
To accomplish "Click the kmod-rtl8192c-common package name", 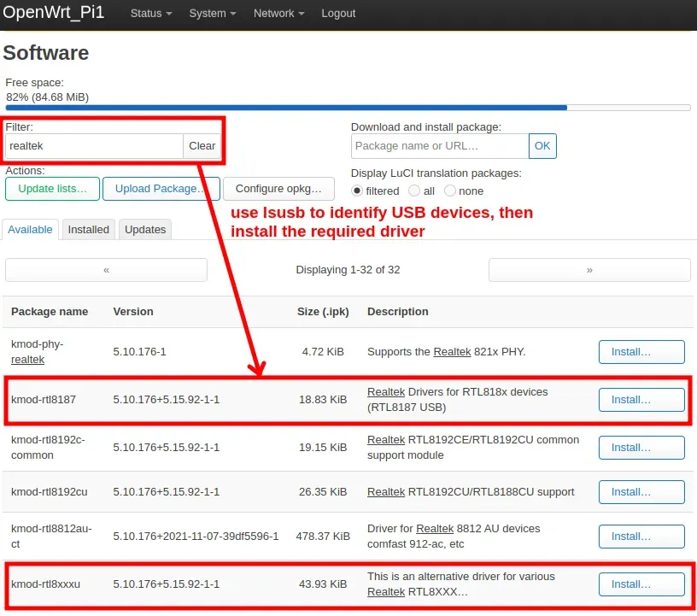I will tap(48, 448).
